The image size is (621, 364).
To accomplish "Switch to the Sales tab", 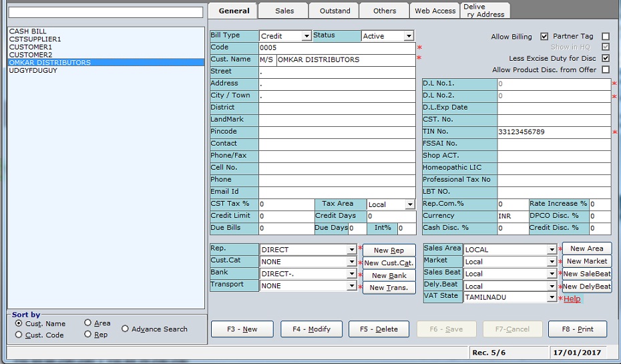I will [x=284, y=11].
